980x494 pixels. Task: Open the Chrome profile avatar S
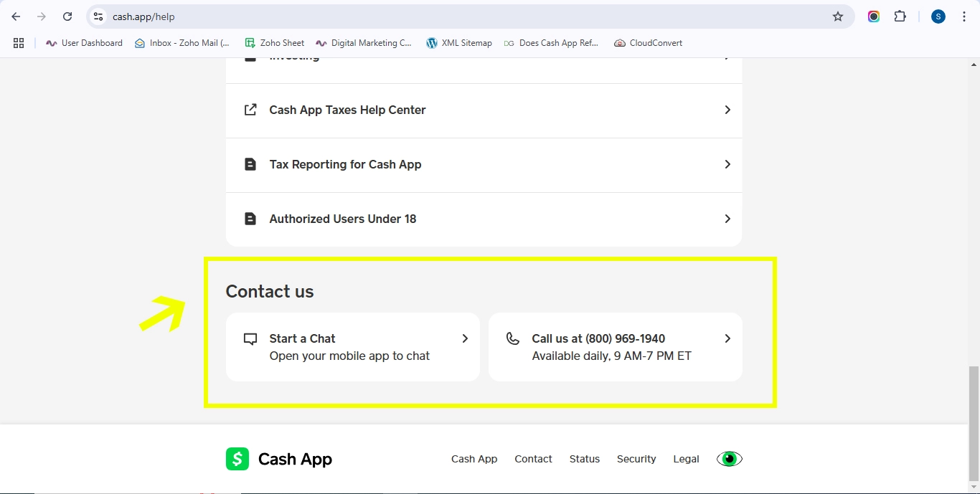pyautogui.click(x=938, y=16)
